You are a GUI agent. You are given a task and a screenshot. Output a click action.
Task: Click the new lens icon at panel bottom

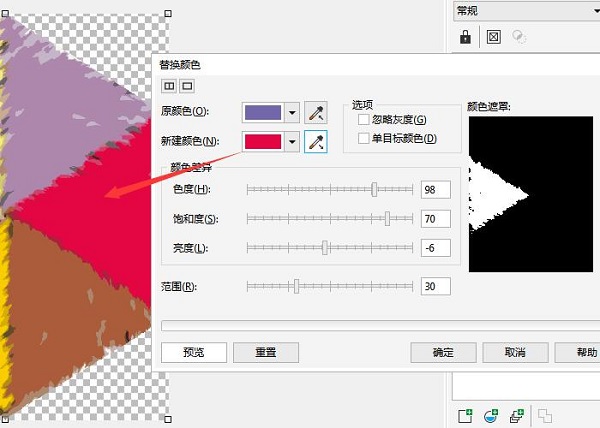[491, 415]
